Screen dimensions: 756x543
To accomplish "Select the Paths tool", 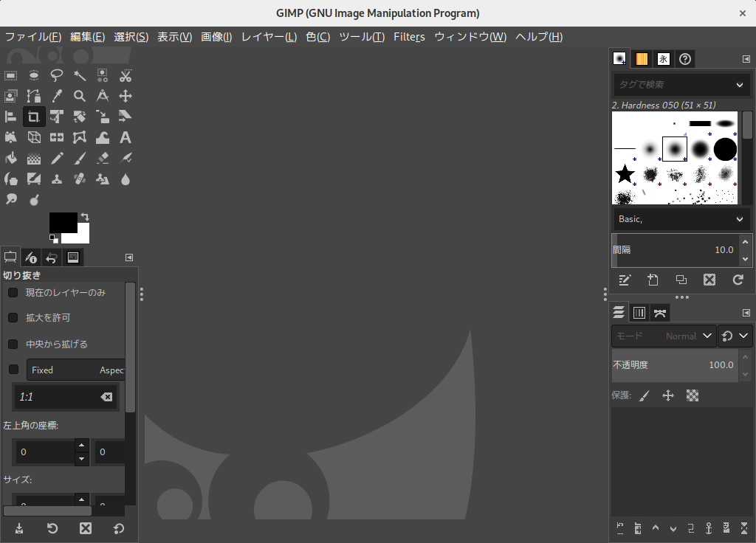I will coord(34,96).
